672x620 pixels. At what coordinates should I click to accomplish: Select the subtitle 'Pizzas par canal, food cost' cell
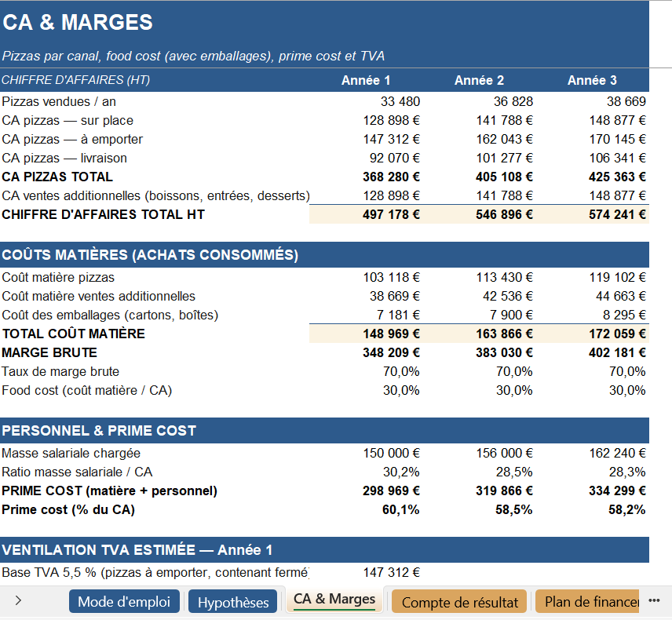[x=193, y=57]
